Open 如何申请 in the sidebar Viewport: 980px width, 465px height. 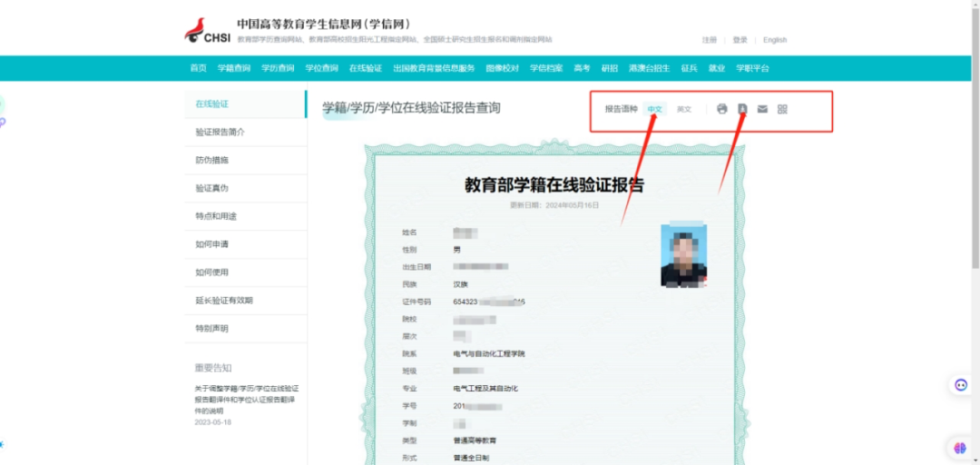pos(246,244)
